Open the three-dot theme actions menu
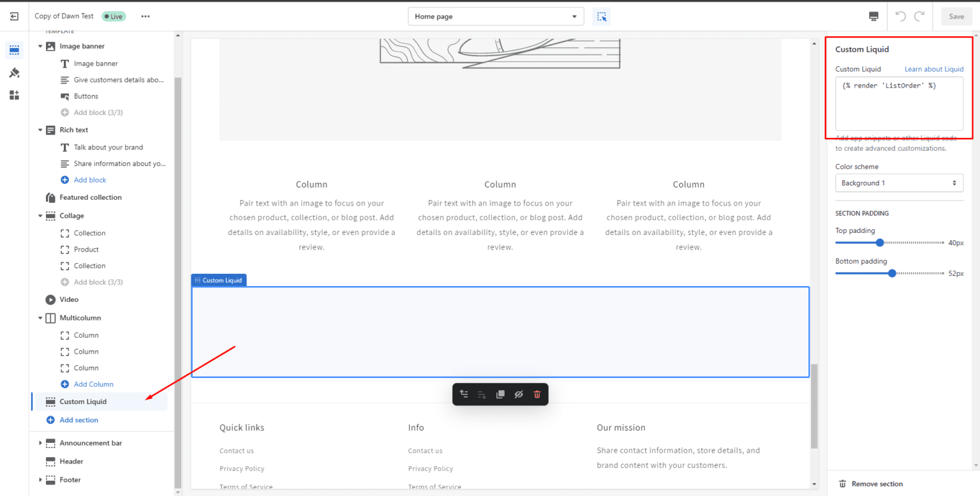The image size is (980, 496). (x=146, y=17)
